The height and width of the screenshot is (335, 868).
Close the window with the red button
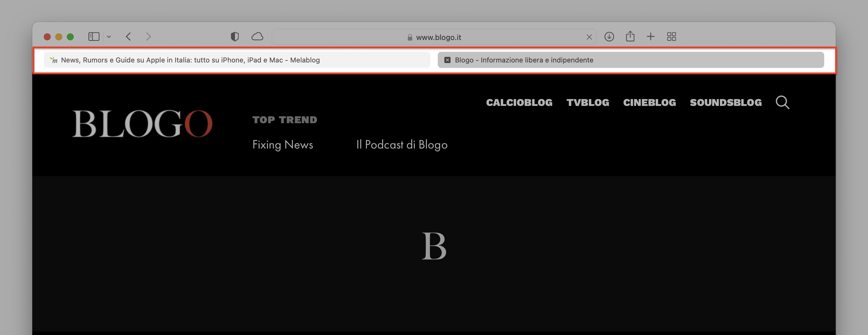click(47, 37)
